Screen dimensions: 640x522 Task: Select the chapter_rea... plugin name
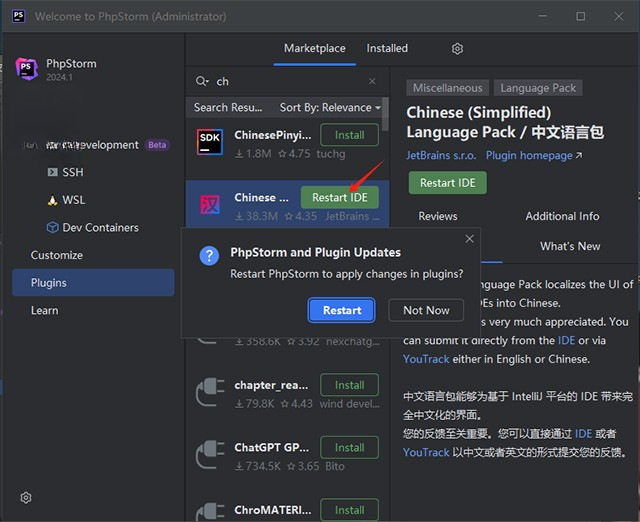[271, 385]
